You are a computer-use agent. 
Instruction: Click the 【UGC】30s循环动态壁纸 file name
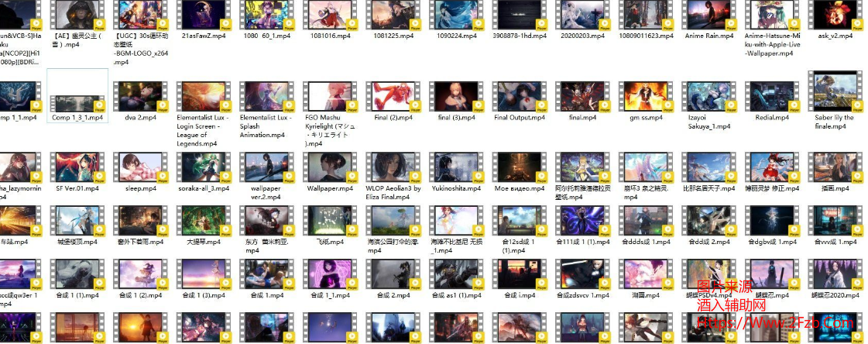point(141,49)
